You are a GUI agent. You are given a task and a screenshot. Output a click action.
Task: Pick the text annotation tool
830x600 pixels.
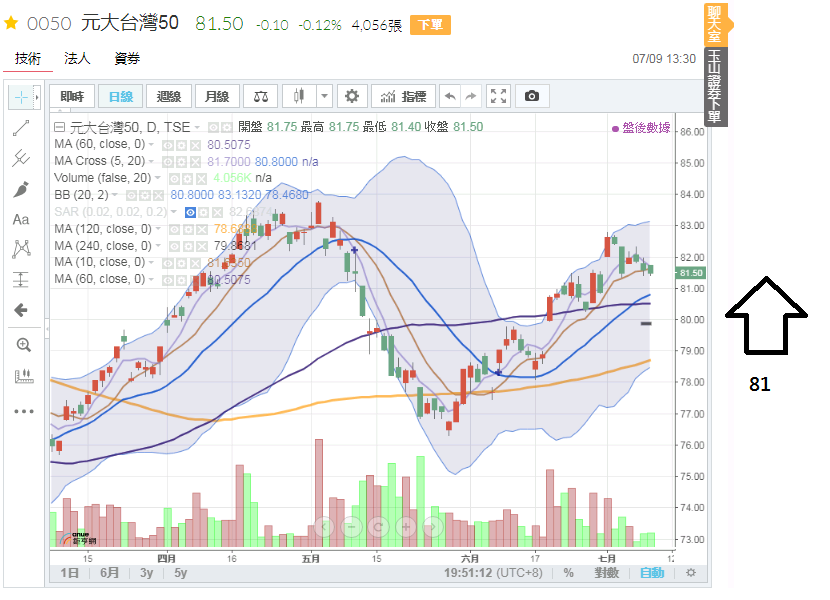[22, 219]
